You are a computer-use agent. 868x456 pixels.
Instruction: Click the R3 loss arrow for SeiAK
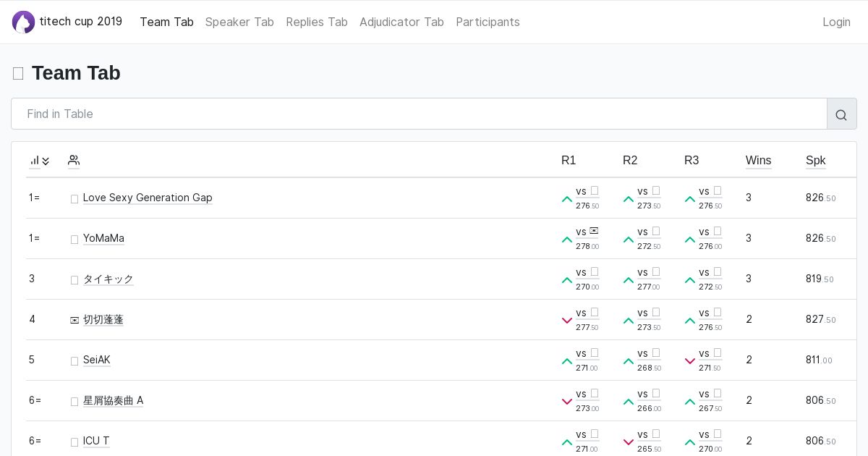pyautogui.click(x=690, y=361)
